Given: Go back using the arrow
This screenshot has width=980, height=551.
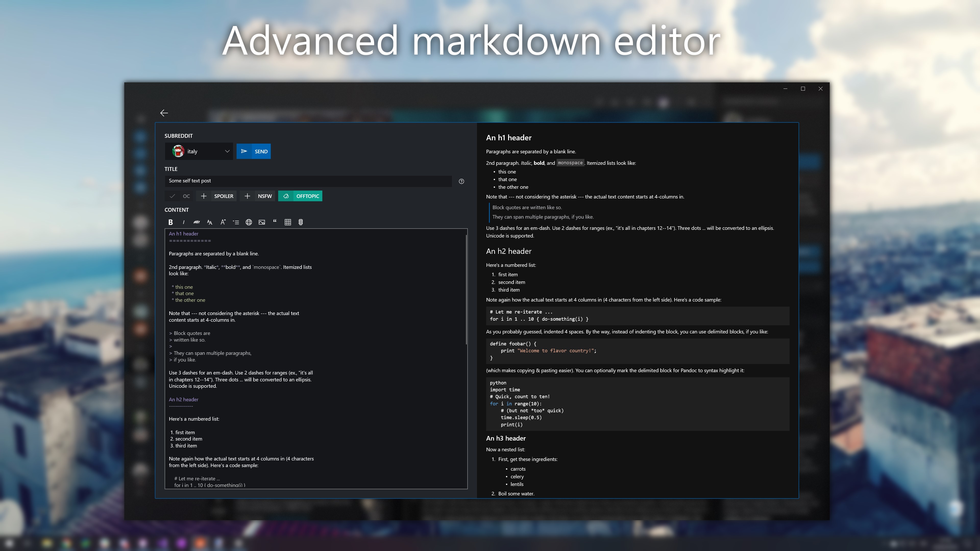Looking at the screenshot, I should tap(164, 113).
